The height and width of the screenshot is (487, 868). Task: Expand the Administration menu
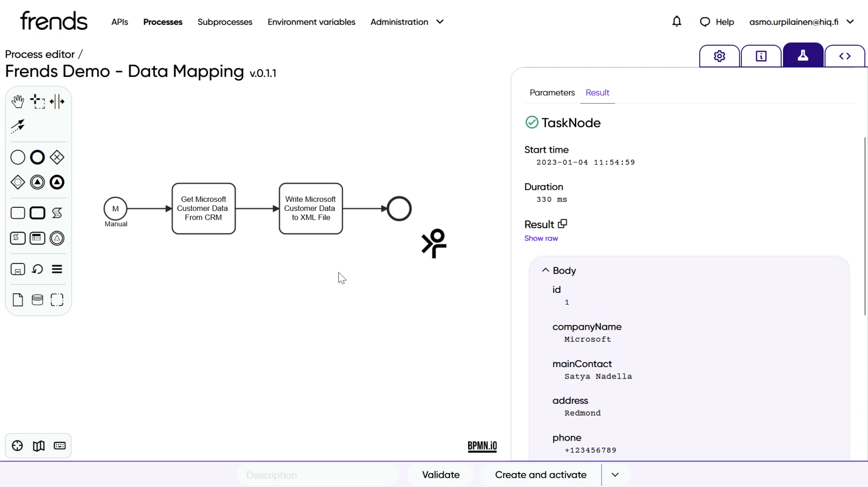coord(407,22)
